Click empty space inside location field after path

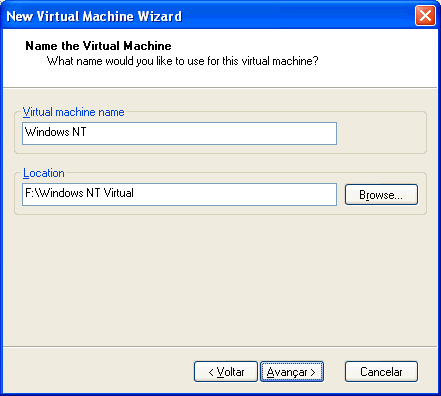click(x=233, y=194)
